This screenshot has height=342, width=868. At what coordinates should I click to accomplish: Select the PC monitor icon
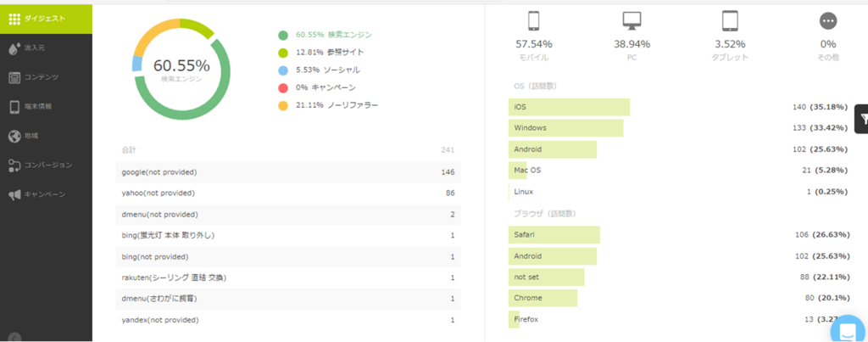pyautogui.click(x=632, y=21)
